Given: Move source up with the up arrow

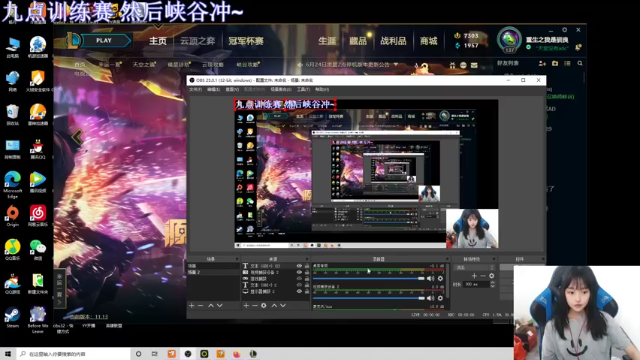Looking at the screenshot, I should click(274, 305).
